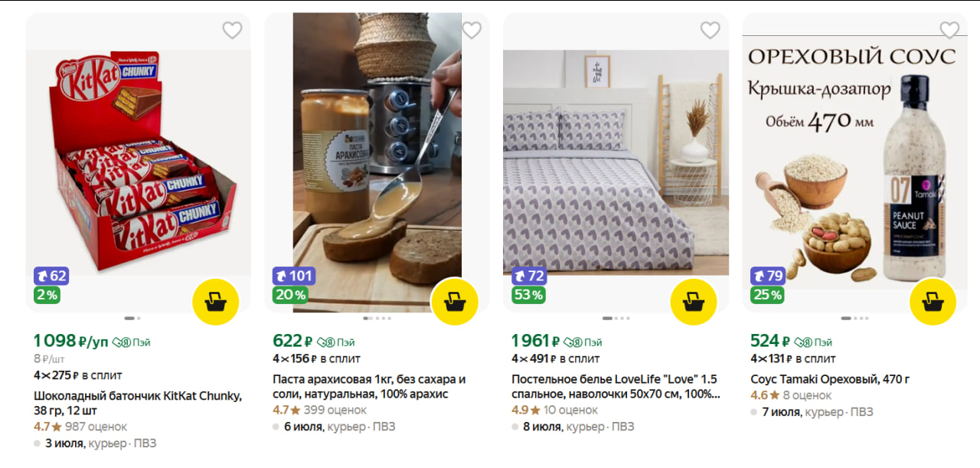The width and height of the screenshot is (980, 468).
Task: Add KitKat Chunky to favorites with heart
Action: click(x=232, y=31)
